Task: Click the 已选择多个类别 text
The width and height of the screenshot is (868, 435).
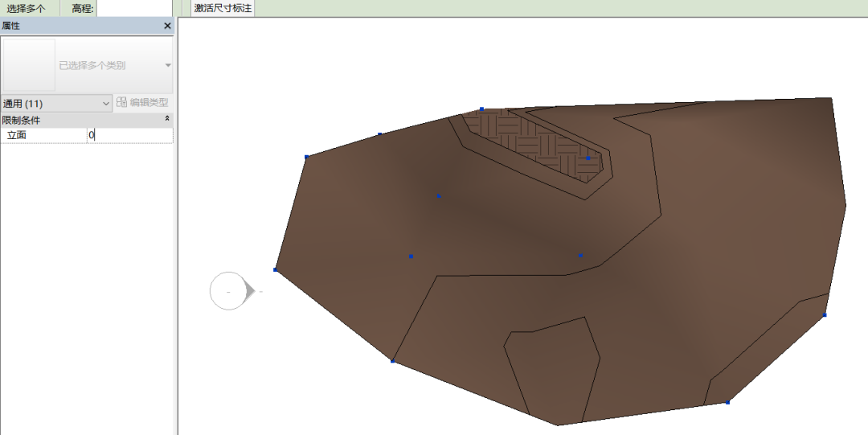Action: (x=92, y=65)
